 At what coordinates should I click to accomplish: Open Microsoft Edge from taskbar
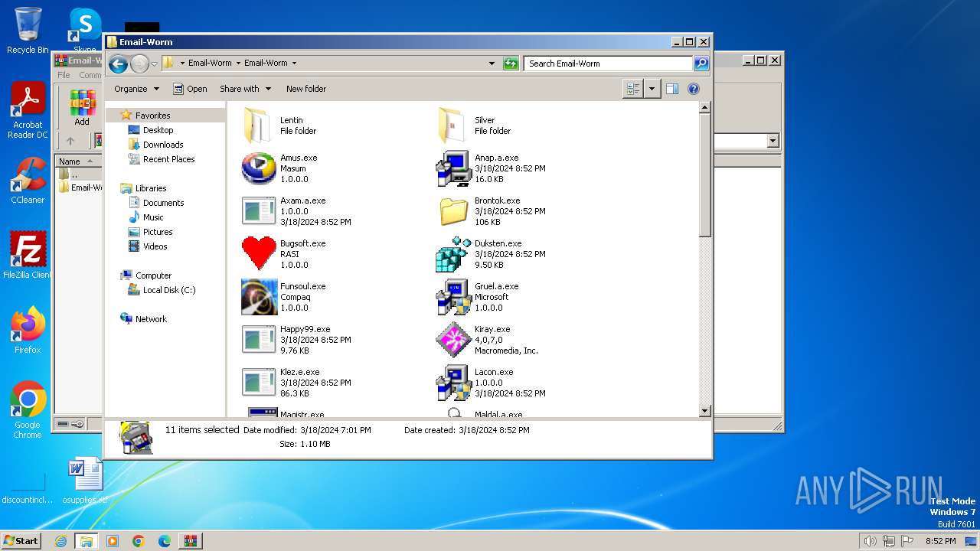(164, 541)
